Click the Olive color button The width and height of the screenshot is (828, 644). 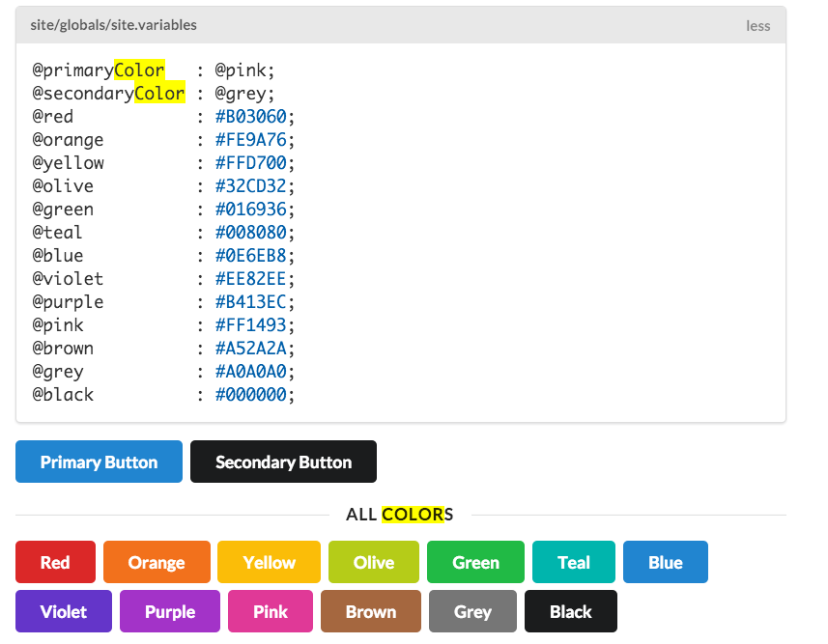(x=373, y=562)
